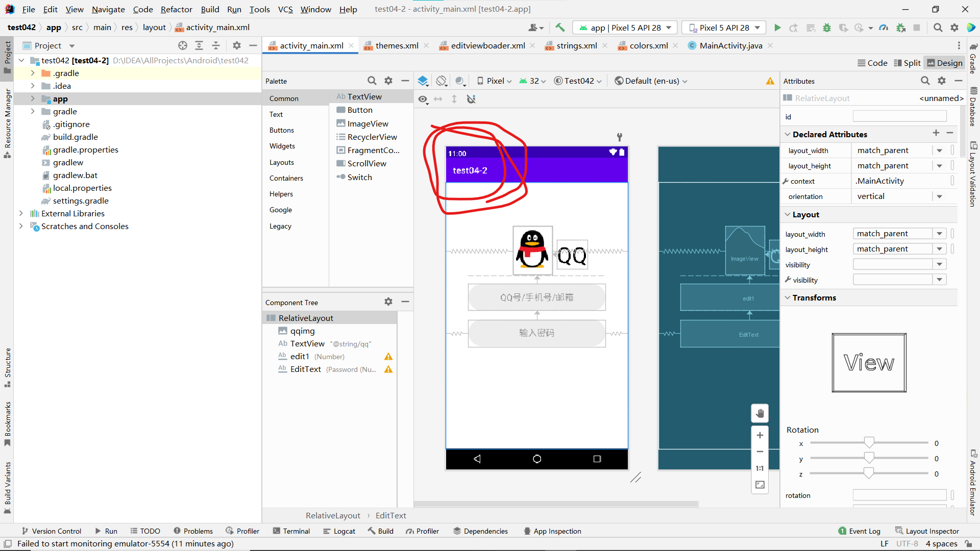
Task: Toggle view options eye icon
Action: 423,99
